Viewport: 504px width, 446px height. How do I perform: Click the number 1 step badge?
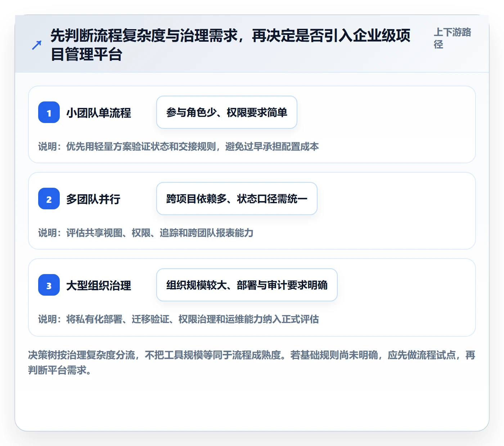49,112
